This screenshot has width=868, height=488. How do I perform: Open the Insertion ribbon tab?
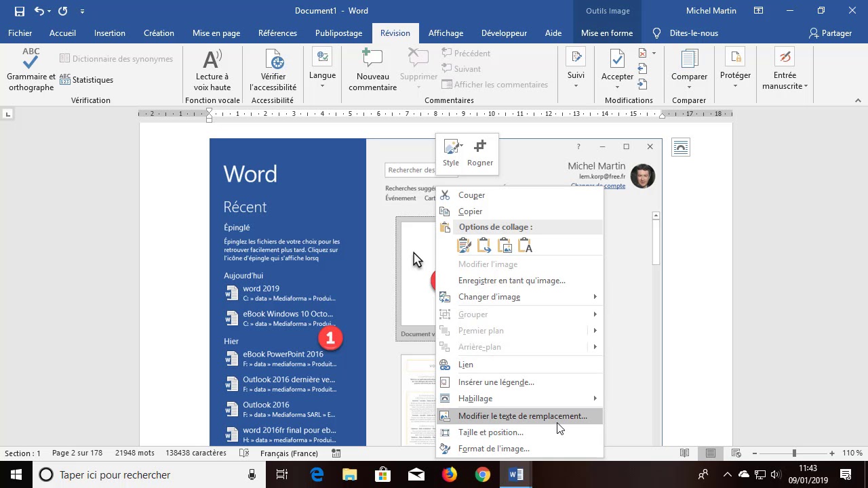[x=110, y=33]
